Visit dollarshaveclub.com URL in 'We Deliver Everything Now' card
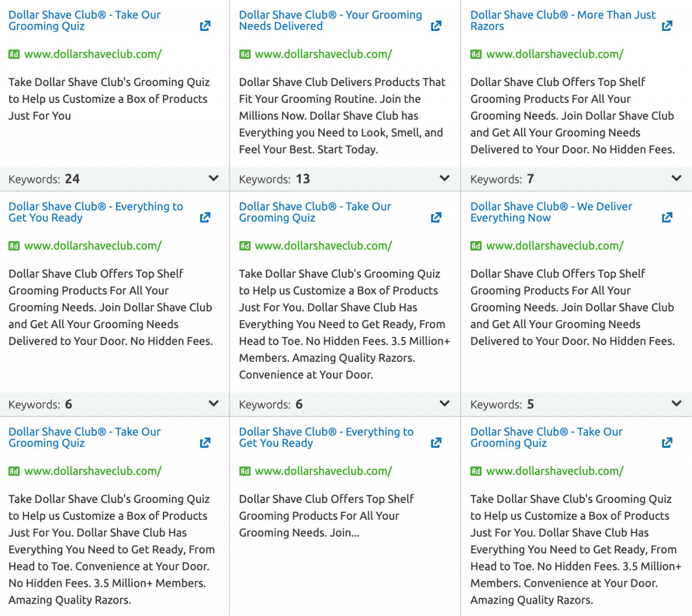692x616 pixels. pyautogui.click(x=555, y=246)
